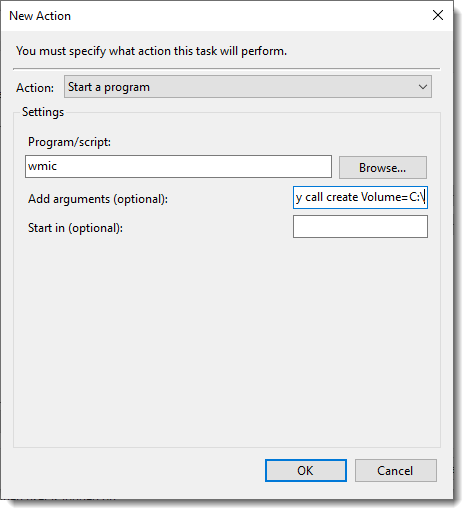Click the Start in (optional): label
The height and width of the screenshot is (515, 469).
click(x=75, y=228)
